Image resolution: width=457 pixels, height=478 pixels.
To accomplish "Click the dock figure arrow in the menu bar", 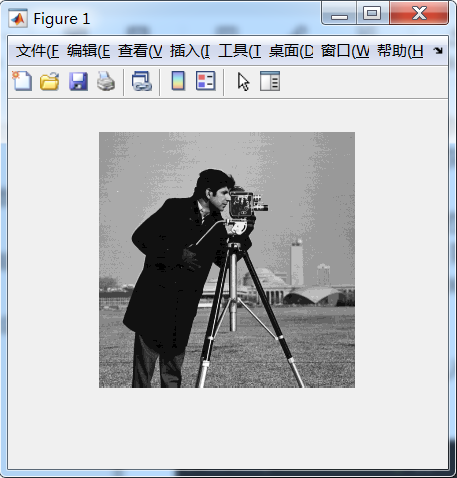I will coord(438,51).
